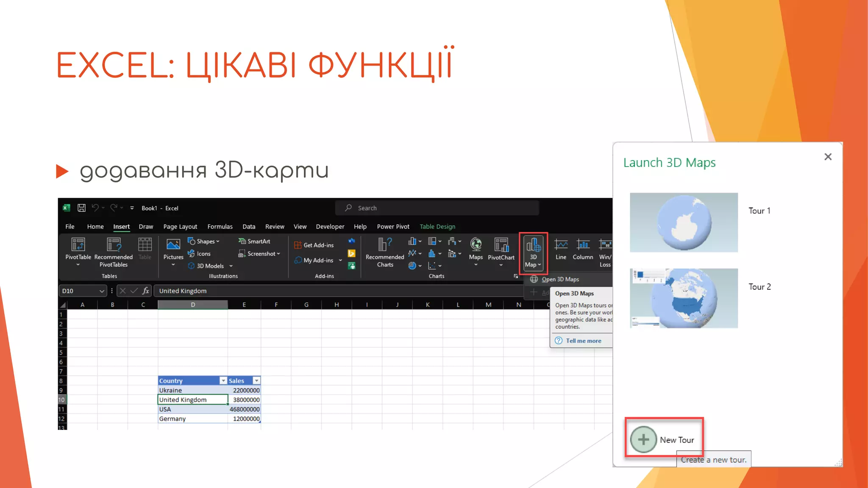The height and width of the screenshot is (488, 868).
Task: Open the Shapes dropdown
Action: click(204, 241)
